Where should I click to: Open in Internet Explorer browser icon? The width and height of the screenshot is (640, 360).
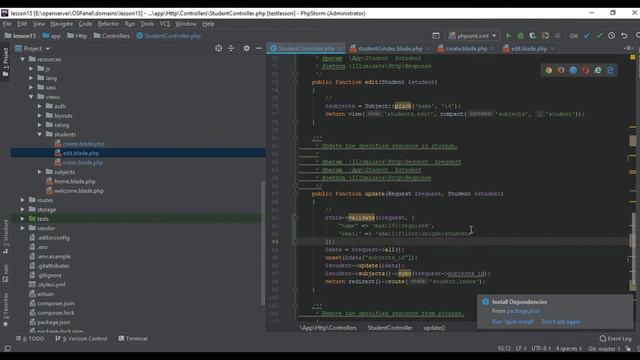pos(598,70)
